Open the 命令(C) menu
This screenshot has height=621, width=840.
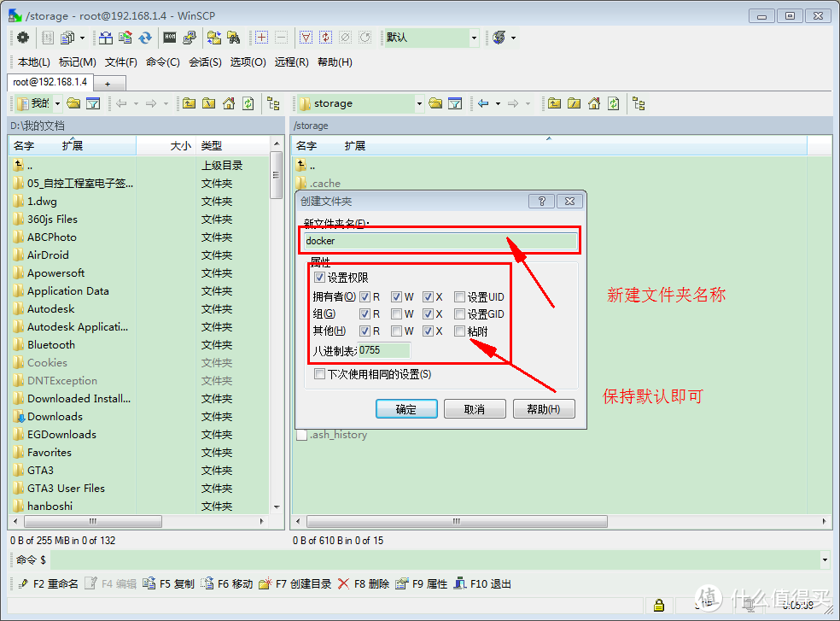[x=162, y=62]
